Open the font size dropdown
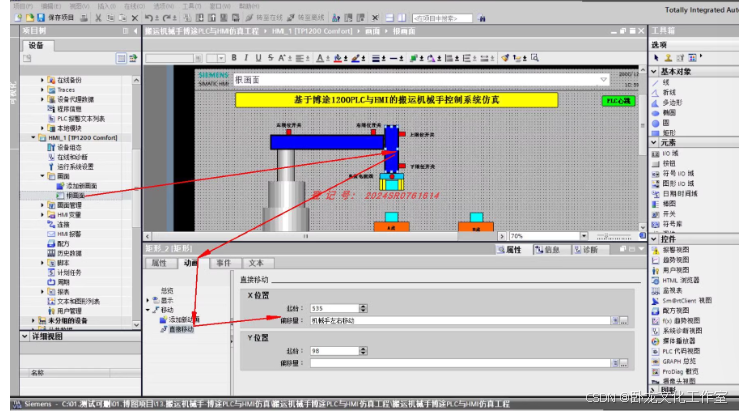 point(221,58)
